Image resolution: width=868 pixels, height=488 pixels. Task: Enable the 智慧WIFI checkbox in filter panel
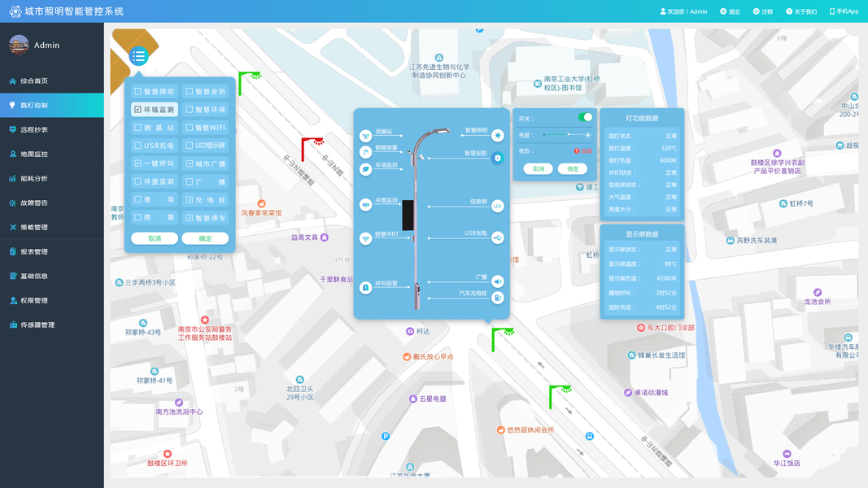pos(190,127)
